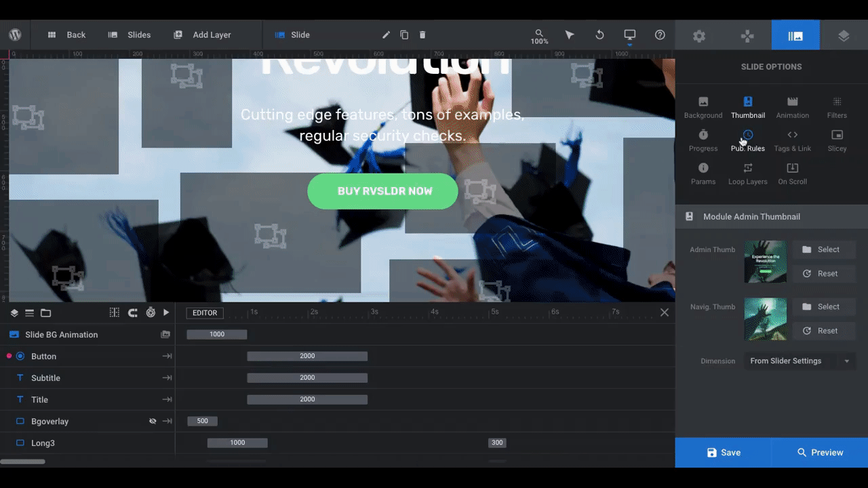Click the stopwatch timing icon in timeline

[x=151, y=312]
